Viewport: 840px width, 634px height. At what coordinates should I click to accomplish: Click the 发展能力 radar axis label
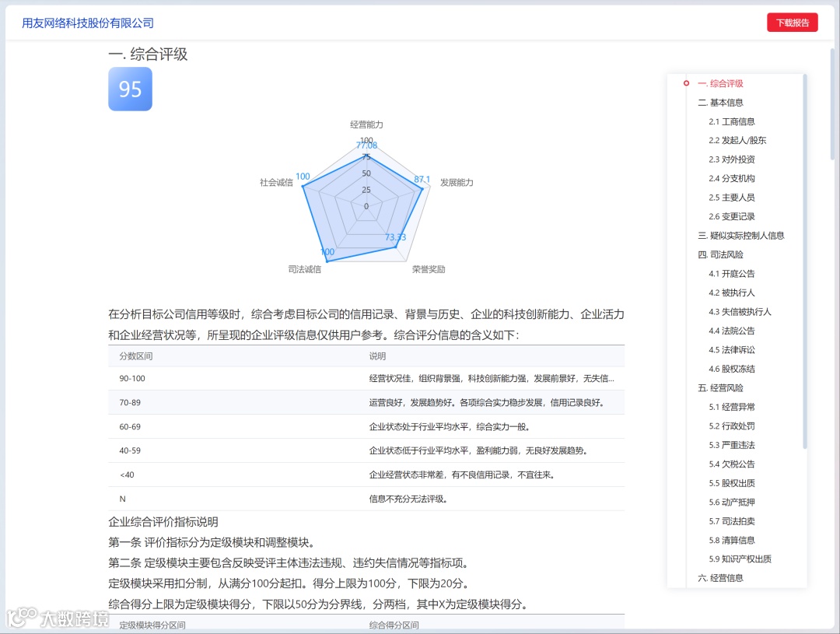coord(457,183)
